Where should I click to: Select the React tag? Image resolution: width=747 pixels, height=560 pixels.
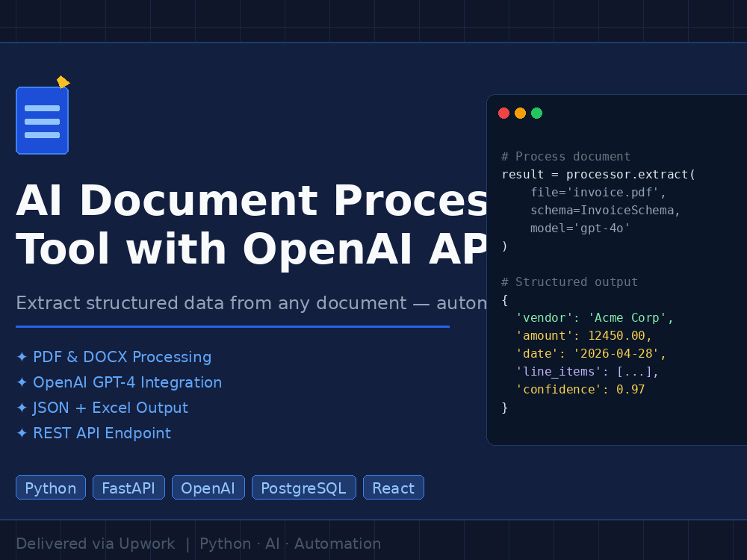[394, 488]
